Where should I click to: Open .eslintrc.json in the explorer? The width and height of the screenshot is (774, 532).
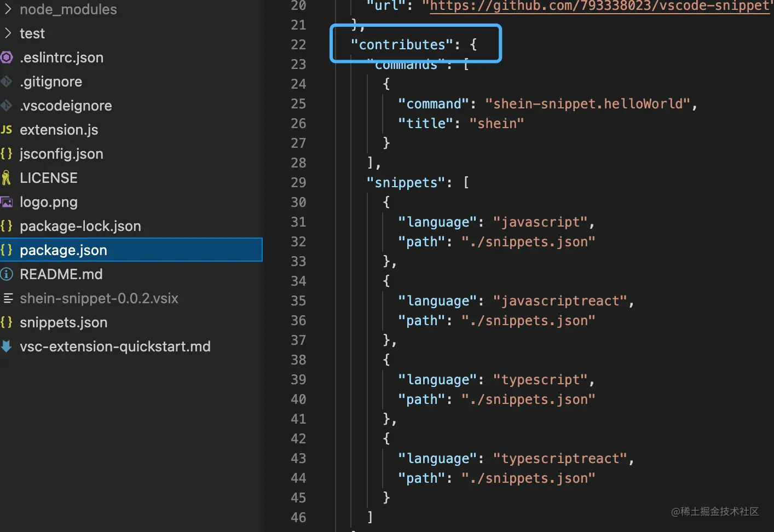pyautogui.click(x=61, y=57)
